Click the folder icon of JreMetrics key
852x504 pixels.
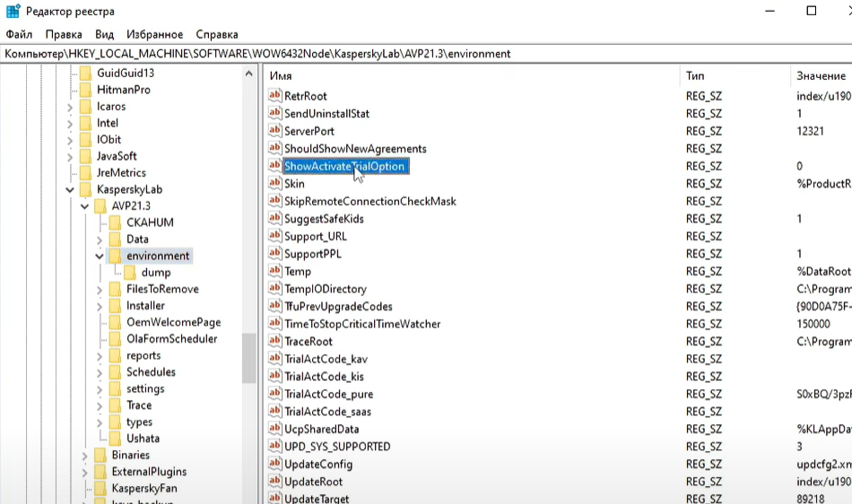(85, 173)
